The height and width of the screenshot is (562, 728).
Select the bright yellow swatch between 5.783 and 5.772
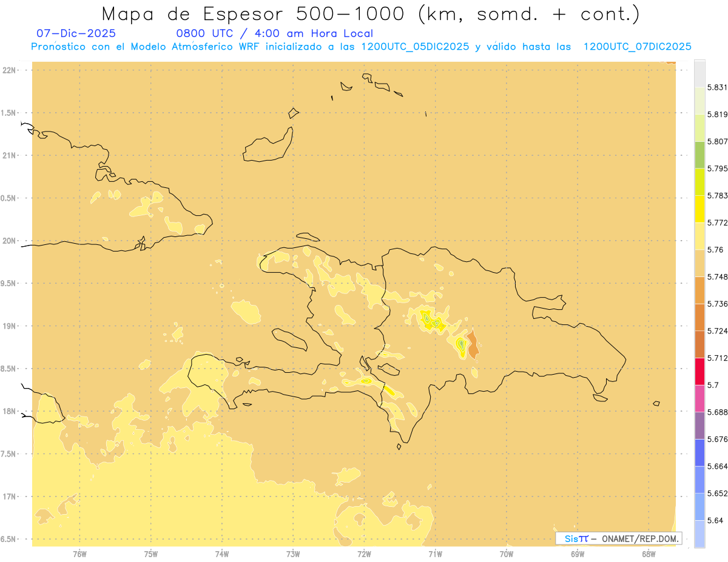tap(699, 209)
